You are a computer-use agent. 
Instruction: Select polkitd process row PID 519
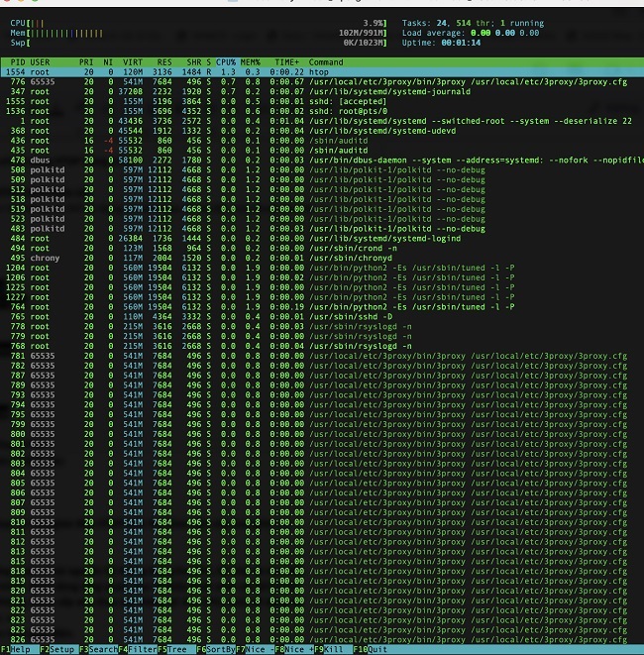(x=322, y=209)
